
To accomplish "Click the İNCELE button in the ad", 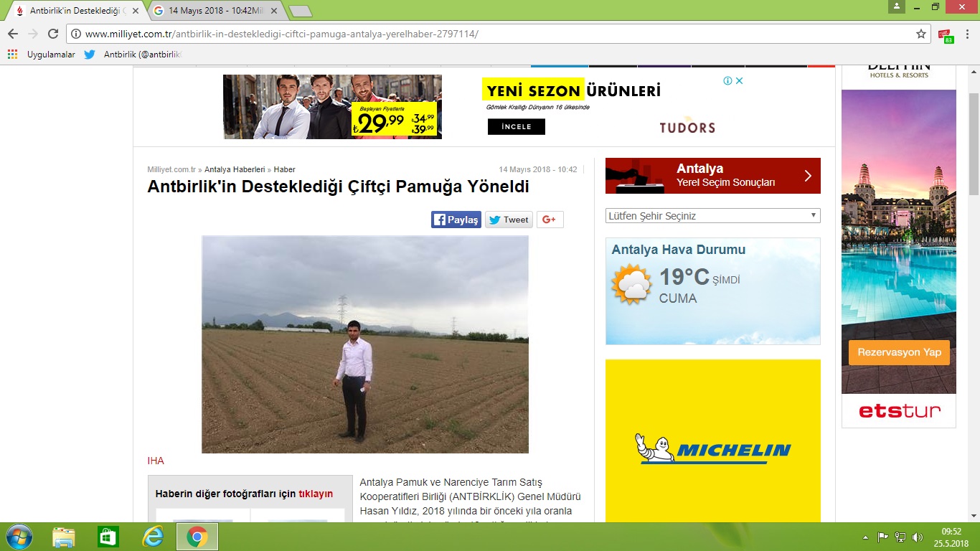I will 517,127.
